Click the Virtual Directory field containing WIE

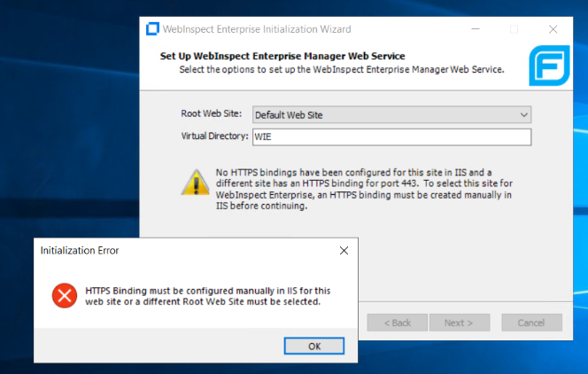[392, 136]
